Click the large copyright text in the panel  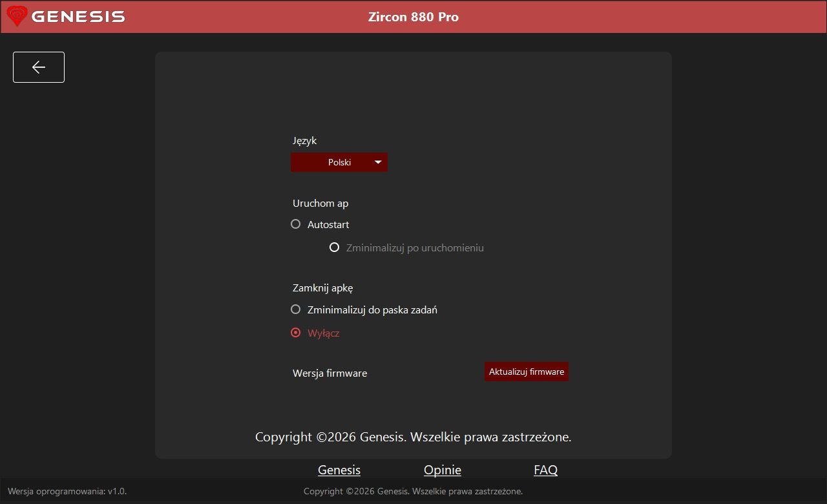click(x=413, y=437)
